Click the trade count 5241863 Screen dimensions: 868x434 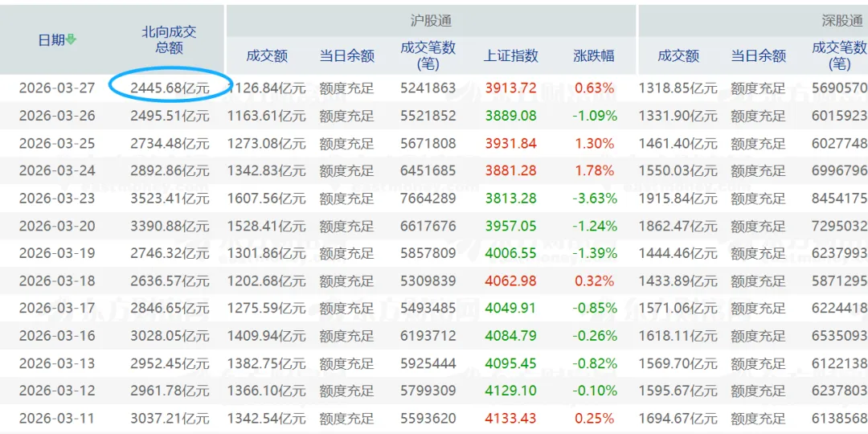tap(428, 88)
